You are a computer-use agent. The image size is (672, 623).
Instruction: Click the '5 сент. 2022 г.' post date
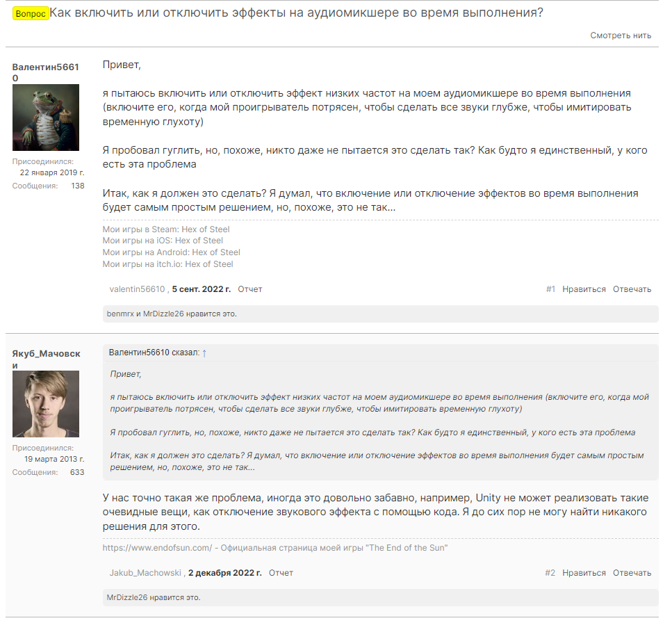(x=202, y=289)
